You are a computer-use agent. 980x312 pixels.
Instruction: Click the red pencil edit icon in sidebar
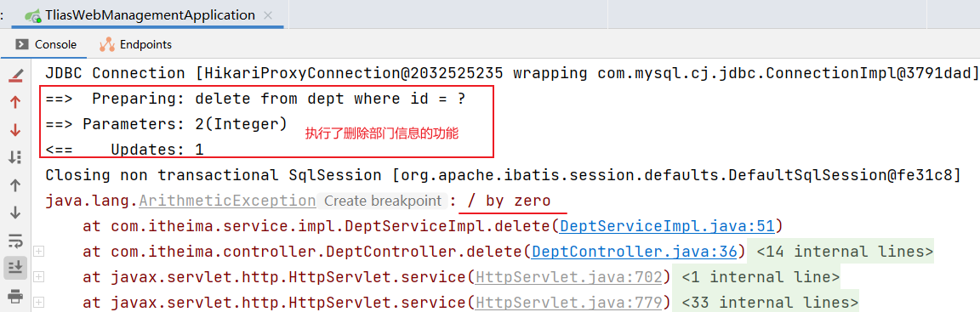pyautogui.click(x=15, y=77)
